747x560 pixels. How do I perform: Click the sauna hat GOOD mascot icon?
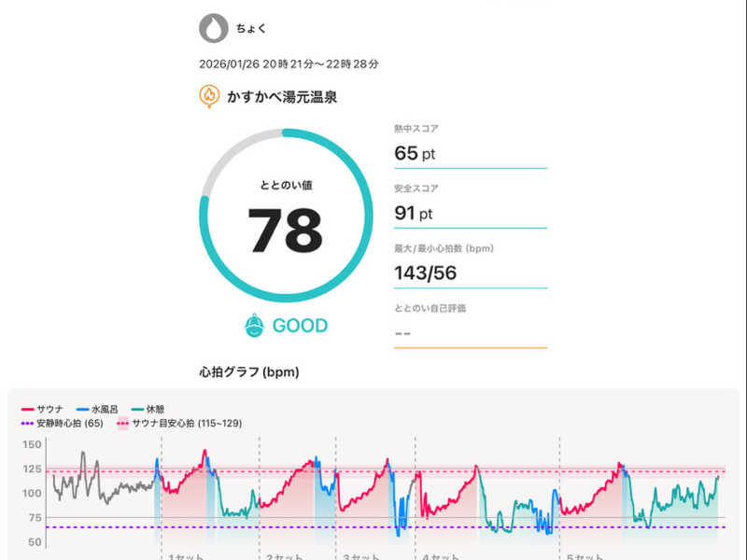coord(253,326)
